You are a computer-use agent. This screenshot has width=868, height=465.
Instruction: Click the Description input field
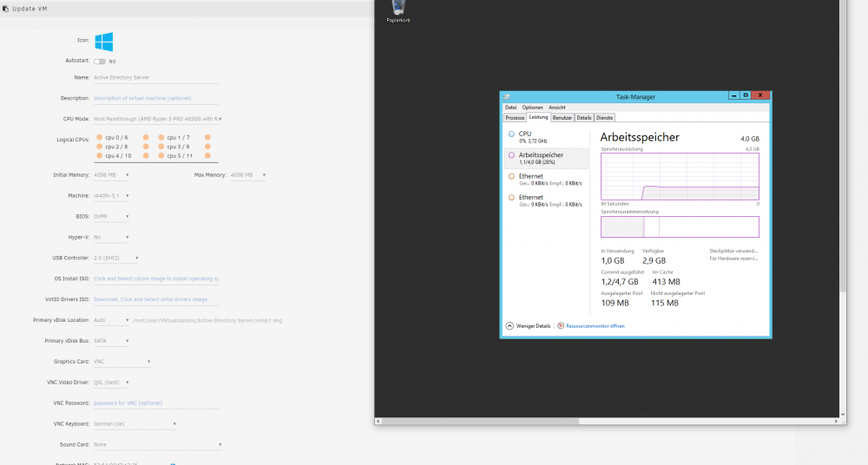coord(156,99)
